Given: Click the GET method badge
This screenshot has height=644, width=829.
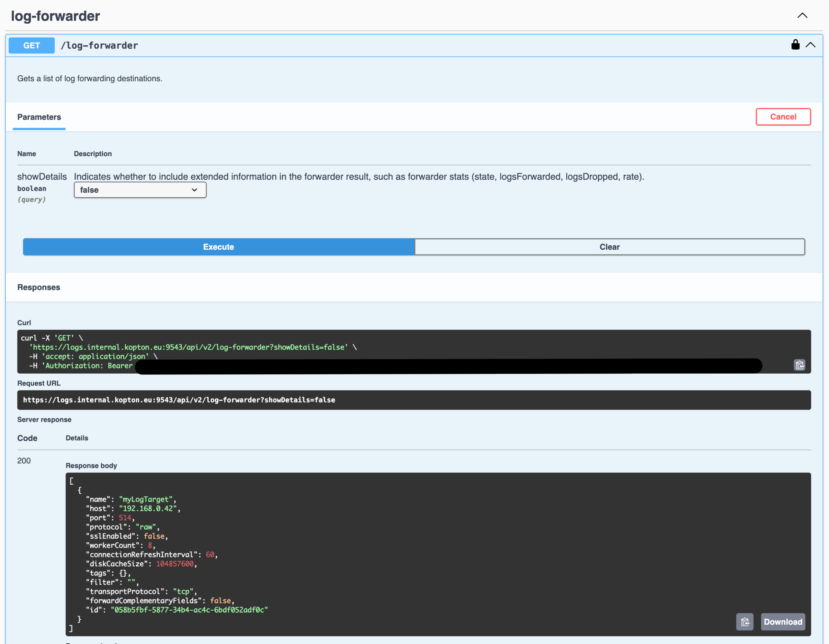Looking at the screenshot, I should pos(31,46).
